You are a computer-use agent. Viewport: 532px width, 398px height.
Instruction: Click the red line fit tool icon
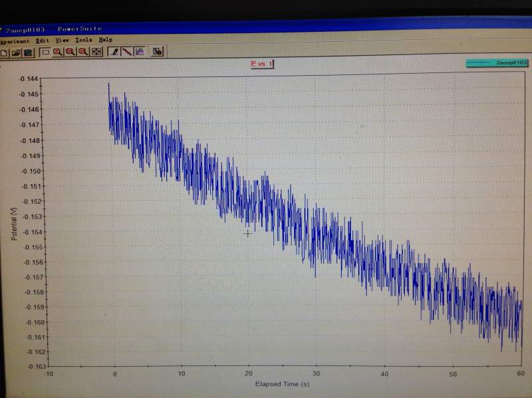coord(127,52)
